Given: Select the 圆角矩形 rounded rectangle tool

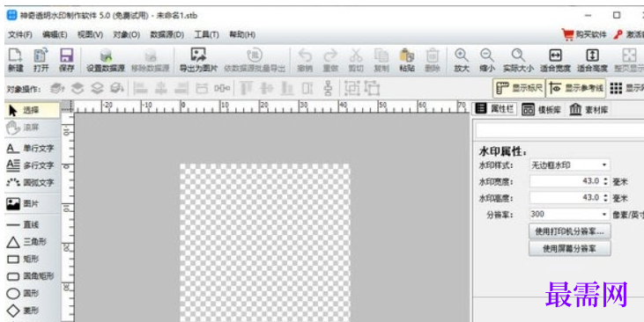Looking at the screenshot, I should 30,276.
